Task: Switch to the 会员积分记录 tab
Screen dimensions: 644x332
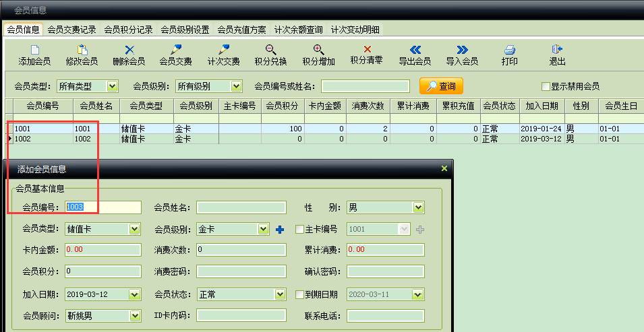Action: tap(129, 30)
